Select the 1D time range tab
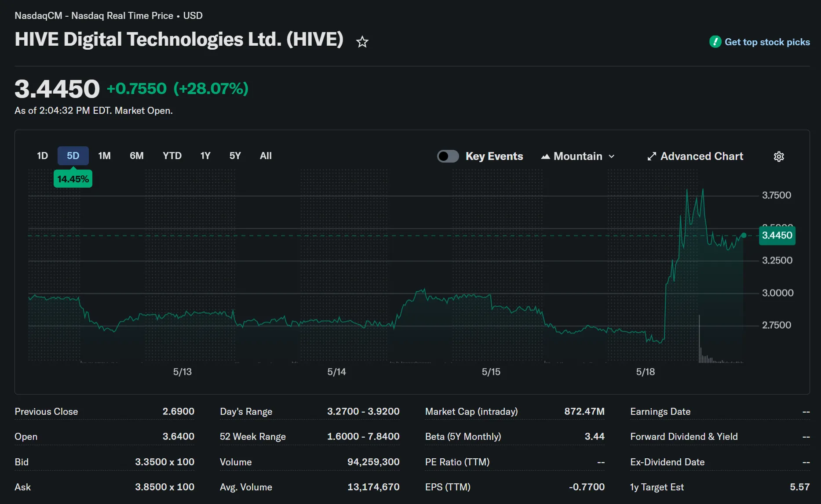 (x=42, y=156)
